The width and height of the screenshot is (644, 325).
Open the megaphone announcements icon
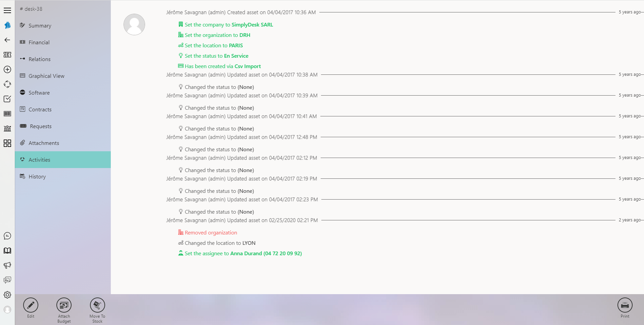pos(7,265)
